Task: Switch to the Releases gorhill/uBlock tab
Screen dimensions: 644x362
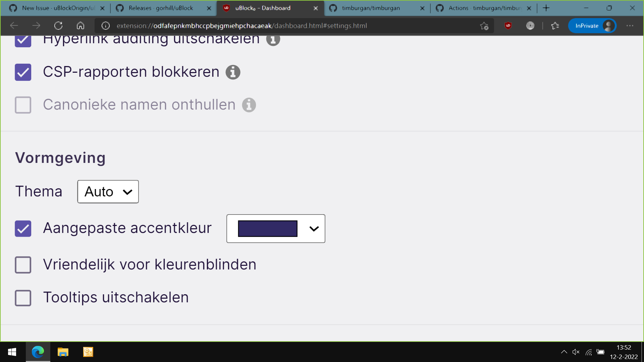Action: [x=161, y=8]
